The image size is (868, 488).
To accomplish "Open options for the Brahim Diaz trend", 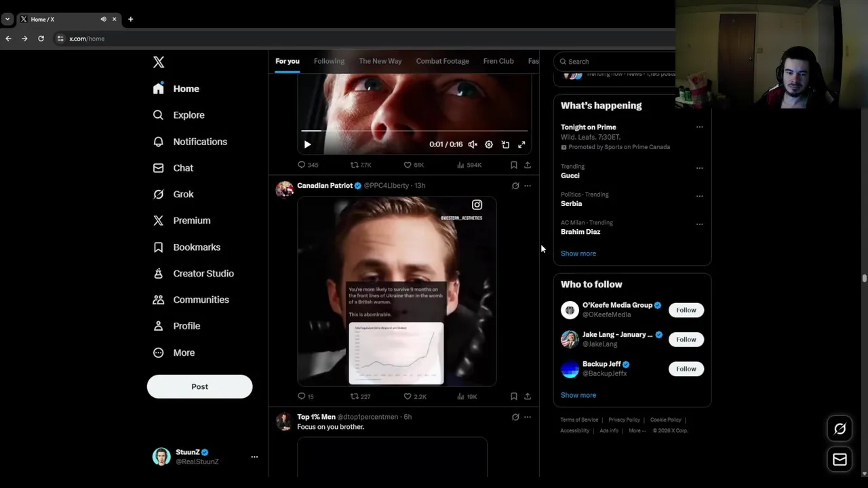I will click(x=699, y=224).
